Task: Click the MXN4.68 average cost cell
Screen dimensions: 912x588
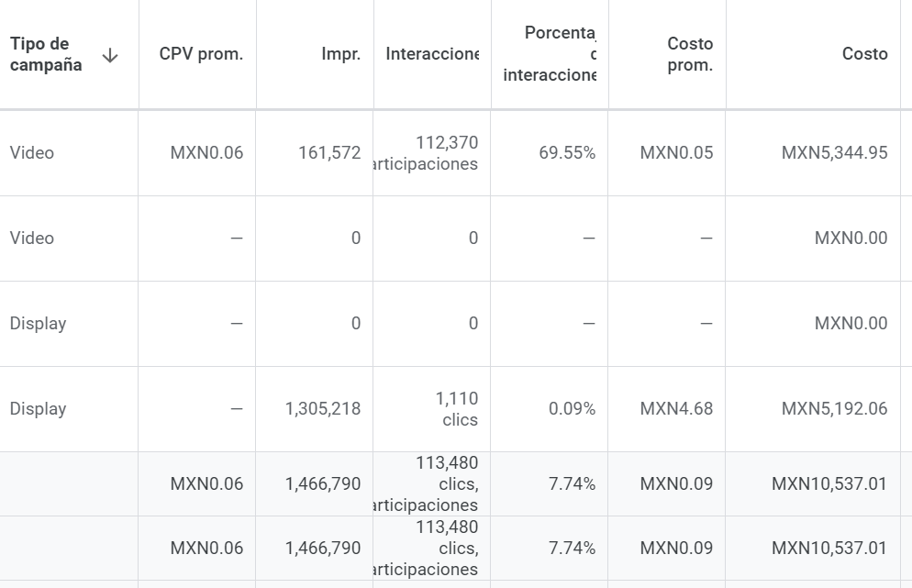Action: 676,409
